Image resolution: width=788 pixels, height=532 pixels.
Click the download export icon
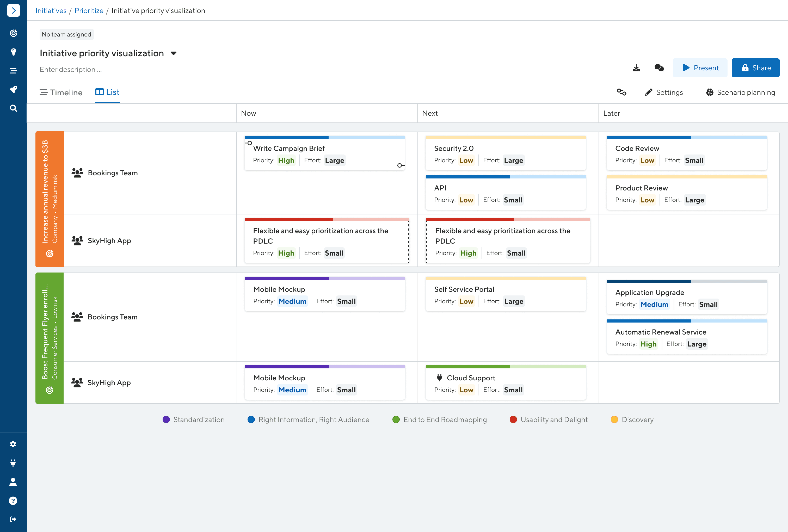(636, 68)
